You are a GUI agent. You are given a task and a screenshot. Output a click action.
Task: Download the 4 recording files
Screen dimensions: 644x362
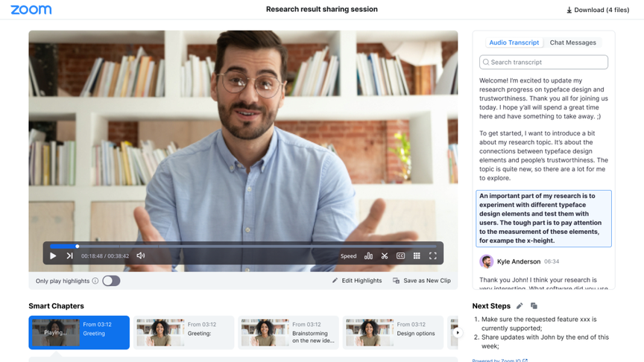tap(598, 10)
